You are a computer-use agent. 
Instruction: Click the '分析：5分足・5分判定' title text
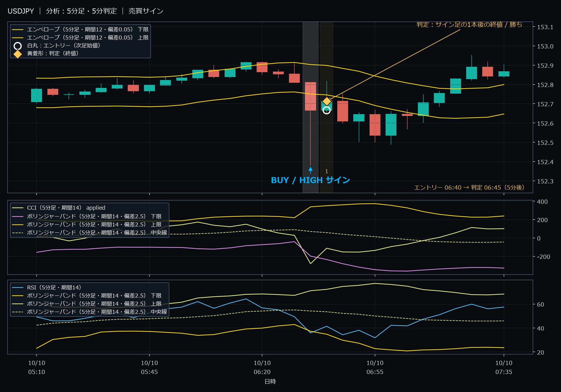point(81,11)
